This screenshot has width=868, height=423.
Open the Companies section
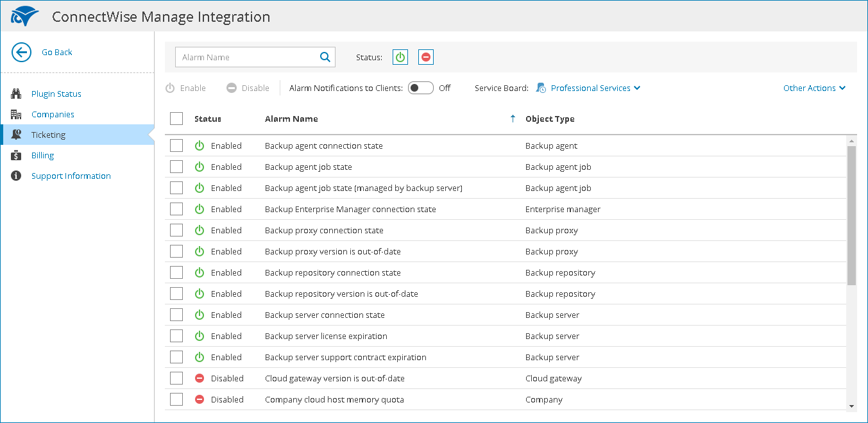(x=53, y=115)
